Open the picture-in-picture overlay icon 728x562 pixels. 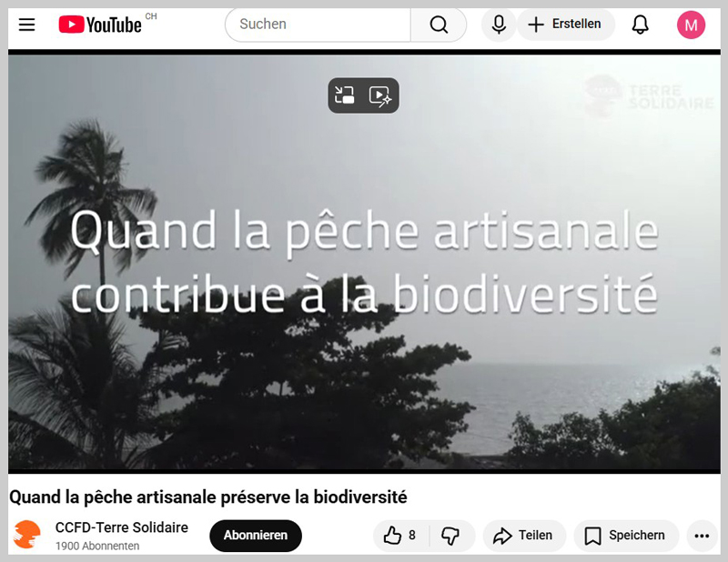click(x=345, y=95)
